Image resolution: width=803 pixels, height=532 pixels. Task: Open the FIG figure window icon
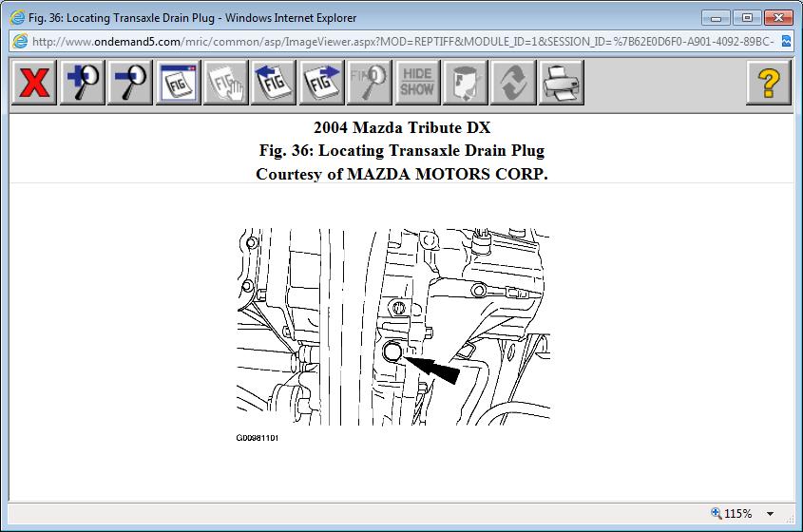(179, 83)
